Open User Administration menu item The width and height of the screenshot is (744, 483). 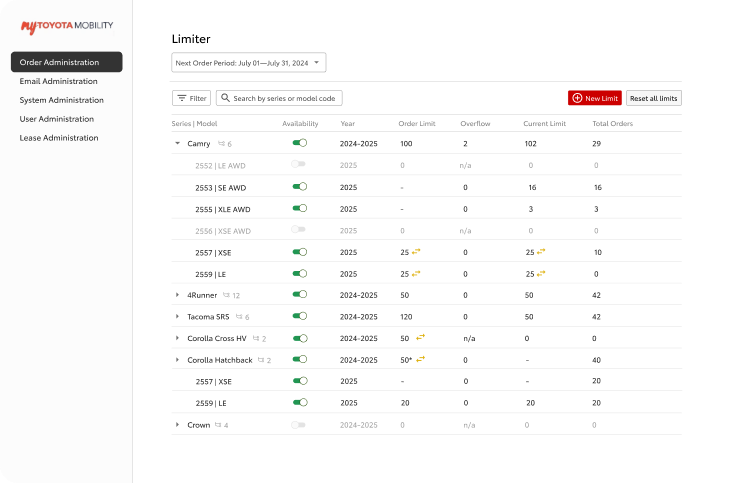pyautogui.click(x=56, y=119)
